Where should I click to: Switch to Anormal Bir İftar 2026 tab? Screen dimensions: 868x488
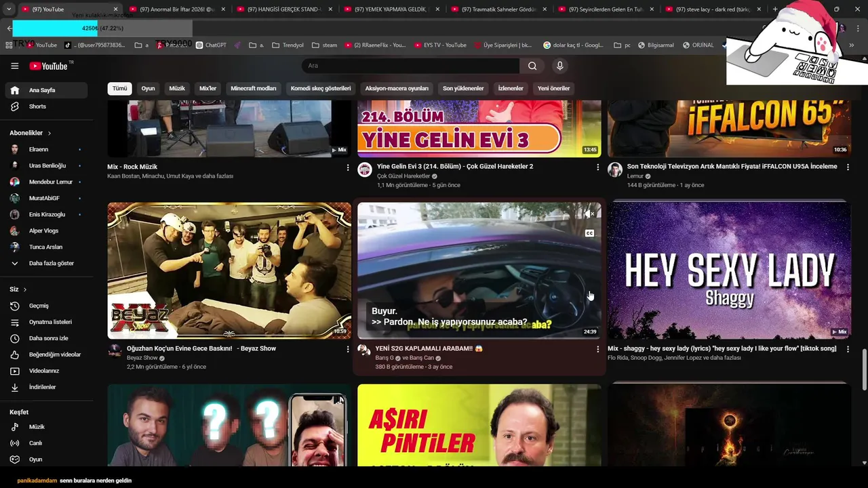[176, 9]
